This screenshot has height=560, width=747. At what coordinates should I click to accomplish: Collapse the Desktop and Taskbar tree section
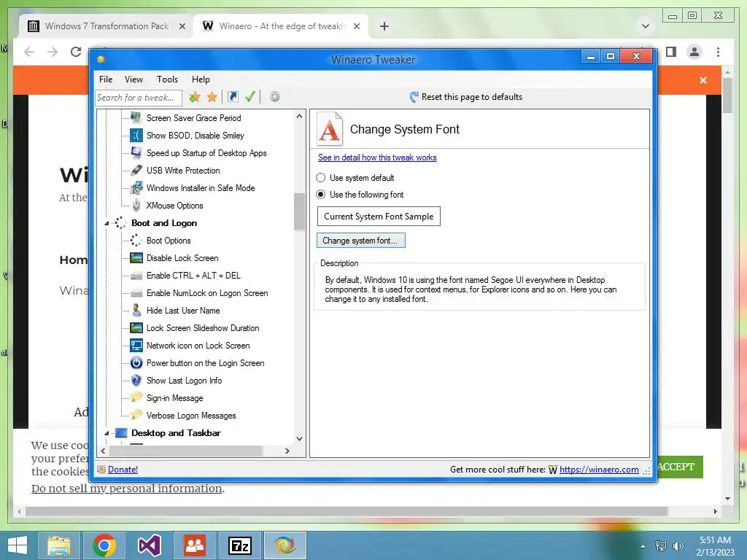click(x=107, y=433)
